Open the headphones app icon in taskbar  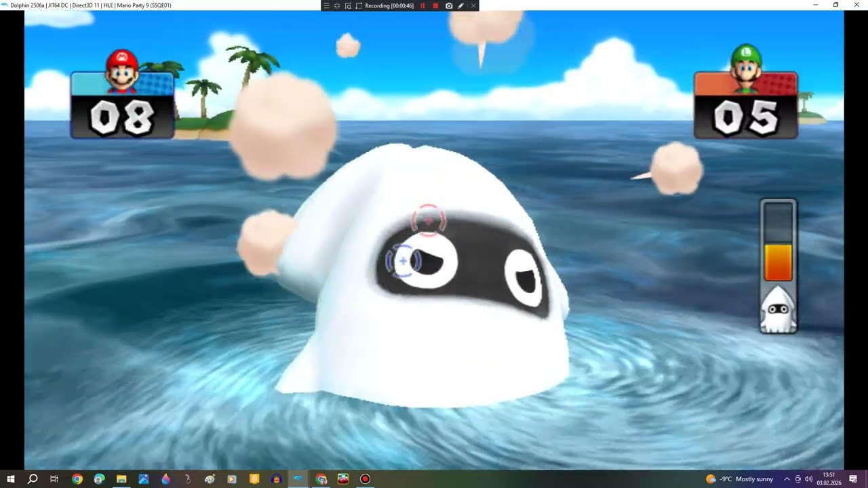(276, 479)
